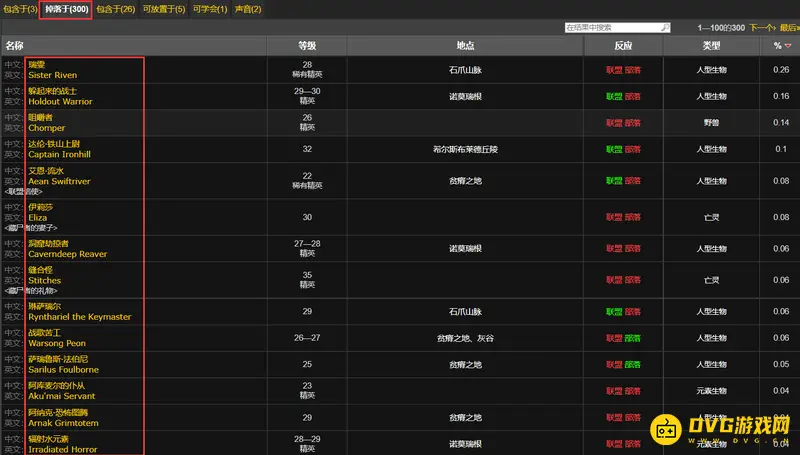Click level 32 in Captain Ironhill row
This screenshot has width=800, height=455.
tap(307, 149)
